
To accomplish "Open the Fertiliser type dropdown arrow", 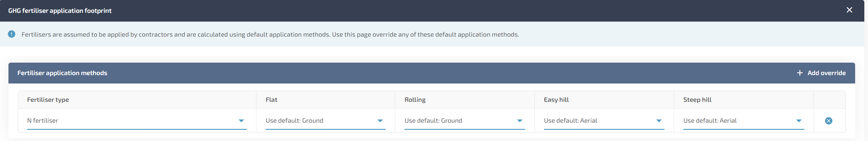I will pyautogui.click(x=241, y=121).
